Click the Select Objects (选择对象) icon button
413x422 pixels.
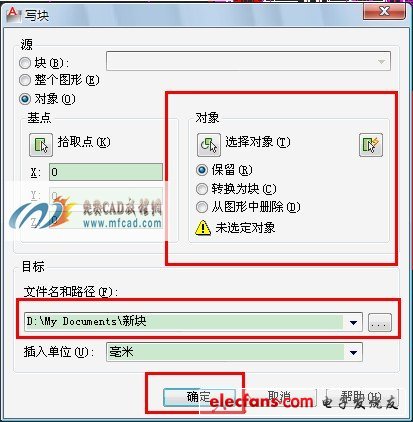(x=209, y=145)
